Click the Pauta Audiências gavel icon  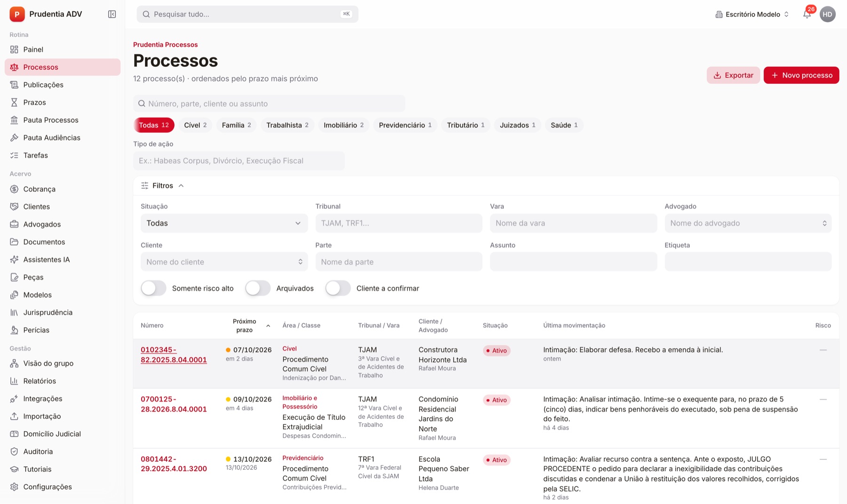click(x=14, y=137)
